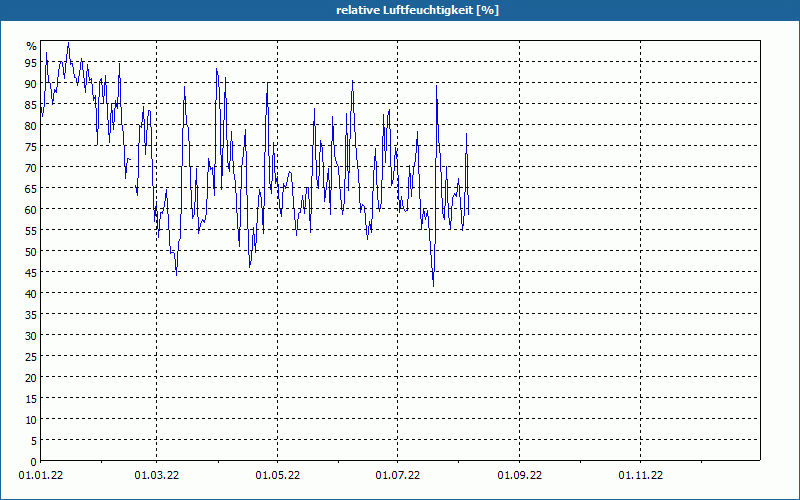Click the 80 y-axis tick label
The image size is (800, 500).
click(x=30, y=125)
